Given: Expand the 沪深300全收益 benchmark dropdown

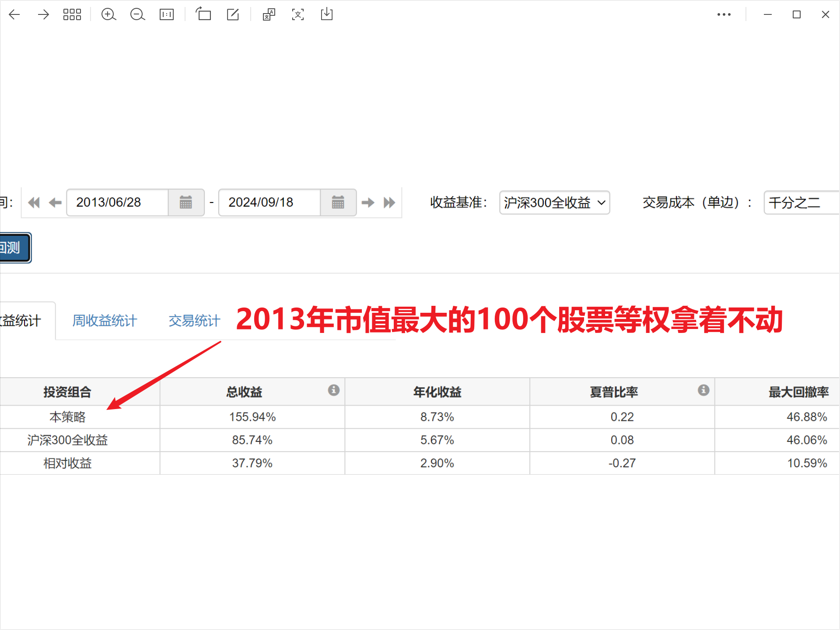Looking at the screenshot, I should [554, 203].
